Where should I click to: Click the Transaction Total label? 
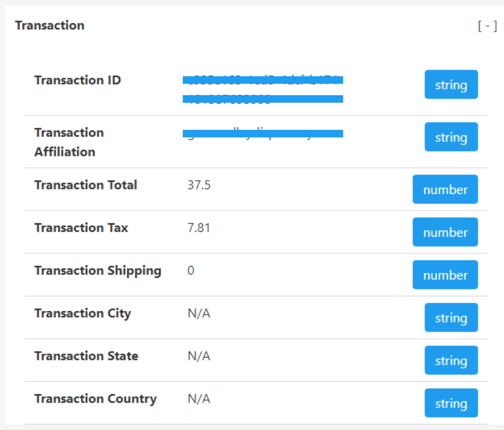coord(86,185)
